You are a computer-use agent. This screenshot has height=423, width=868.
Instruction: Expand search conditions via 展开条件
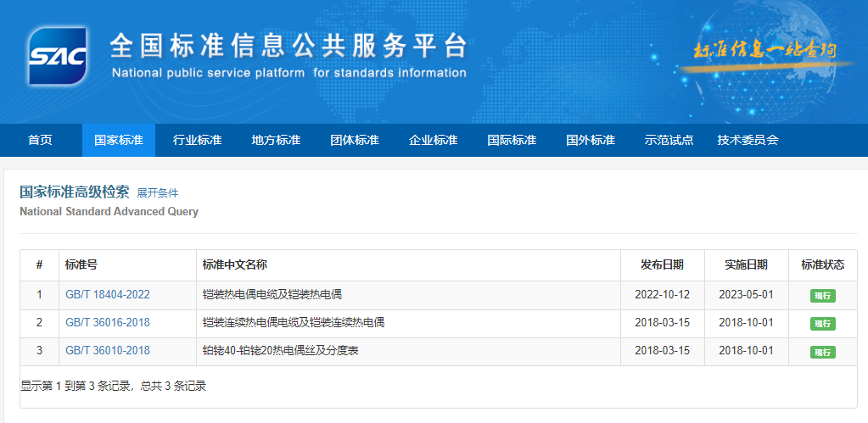(x=158, y=193)
